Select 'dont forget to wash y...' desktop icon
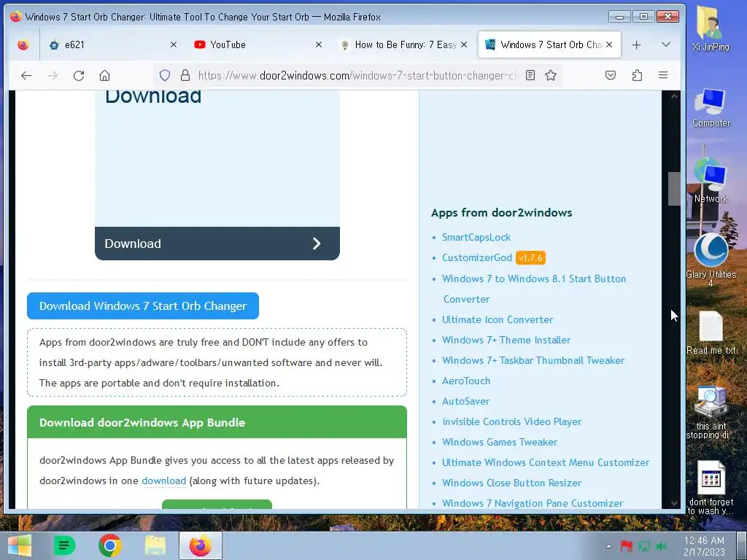The height and width of the screenshot is (560, 747). tap(711, 488)
